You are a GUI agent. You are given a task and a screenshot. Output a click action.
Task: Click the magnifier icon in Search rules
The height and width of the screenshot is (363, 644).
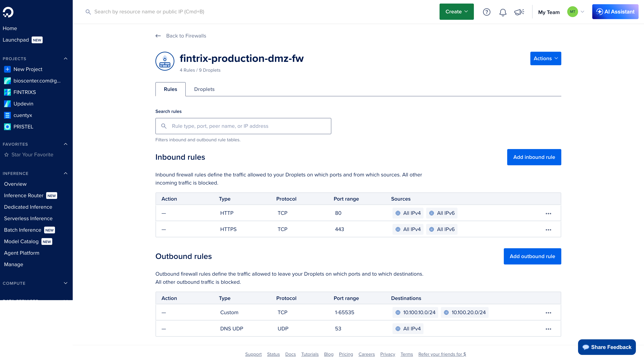point(164,126)
